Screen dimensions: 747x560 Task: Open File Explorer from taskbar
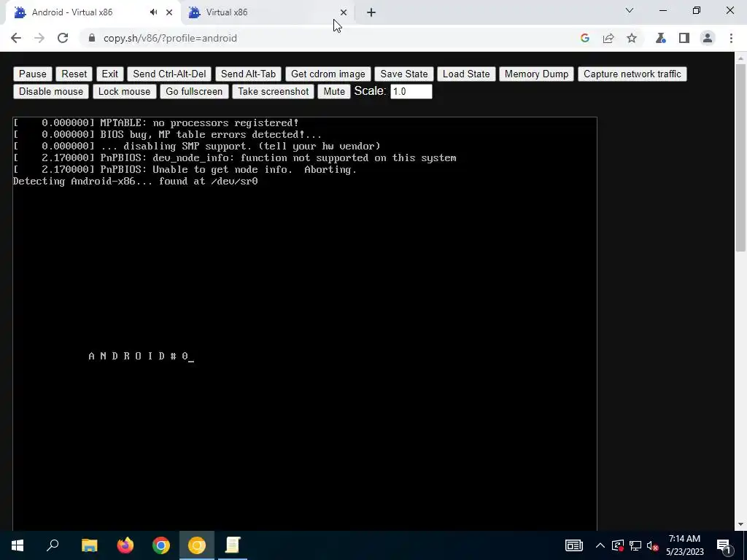pos(89,545)
